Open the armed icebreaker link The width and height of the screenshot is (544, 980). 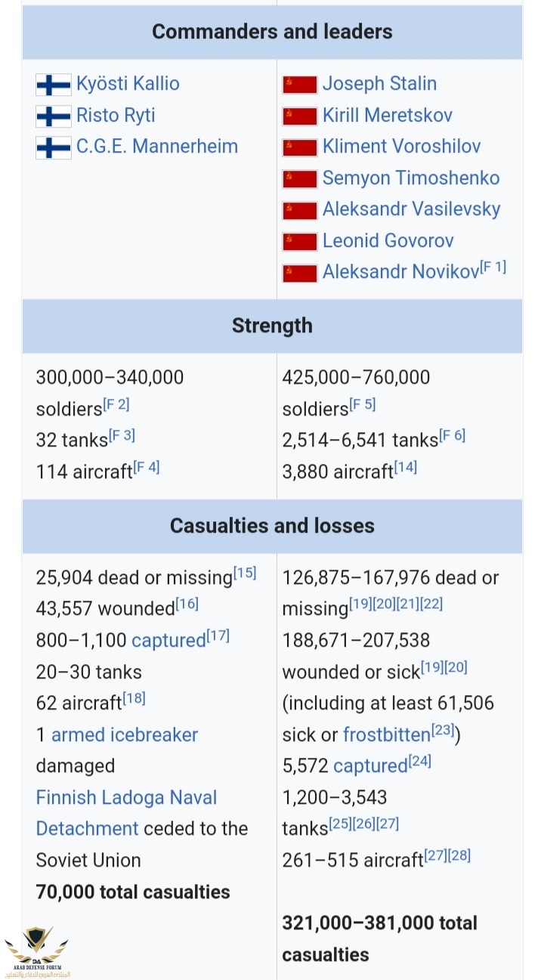125,735
